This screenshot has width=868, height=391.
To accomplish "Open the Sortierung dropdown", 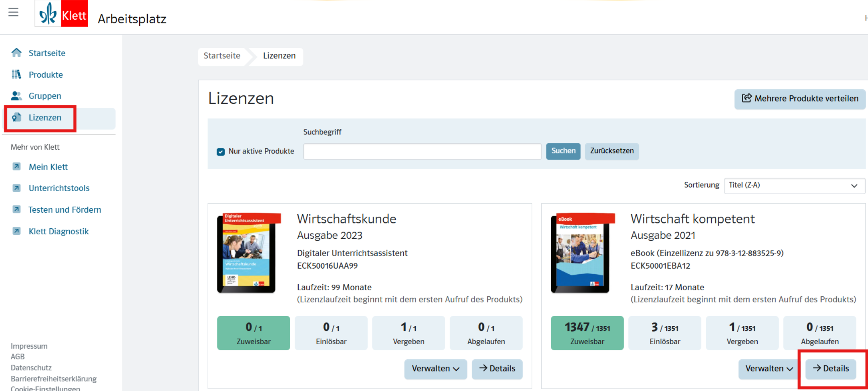I will (x=794, y=185).
